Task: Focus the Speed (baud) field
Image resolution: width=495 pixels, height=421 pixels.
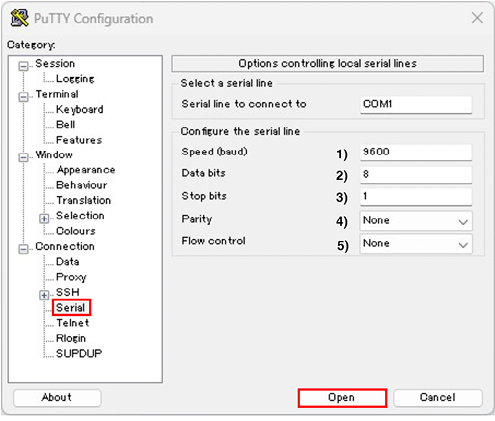Action: point(416,152)
